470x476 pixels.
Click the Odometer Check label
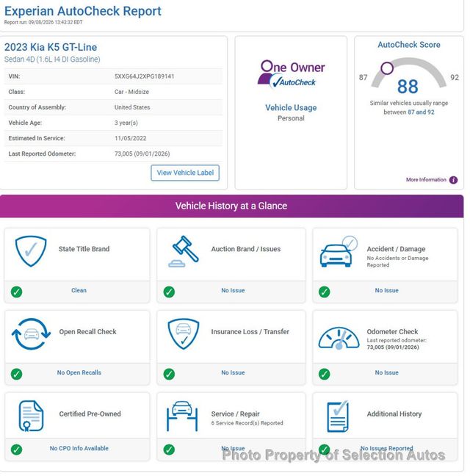coord(392,332)
